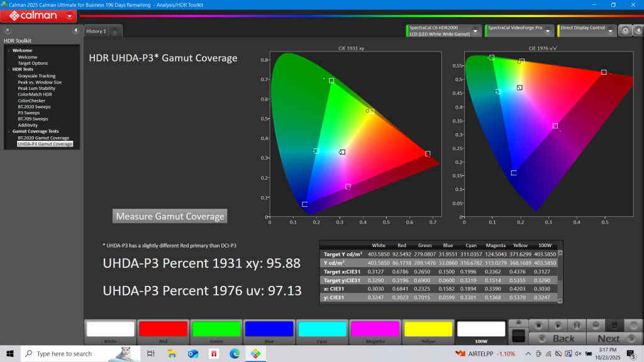The width and height of the screenshot is (644, 362).
Task: Click the Measure Gamut Coverage button
Action: [x=170, y=216]
